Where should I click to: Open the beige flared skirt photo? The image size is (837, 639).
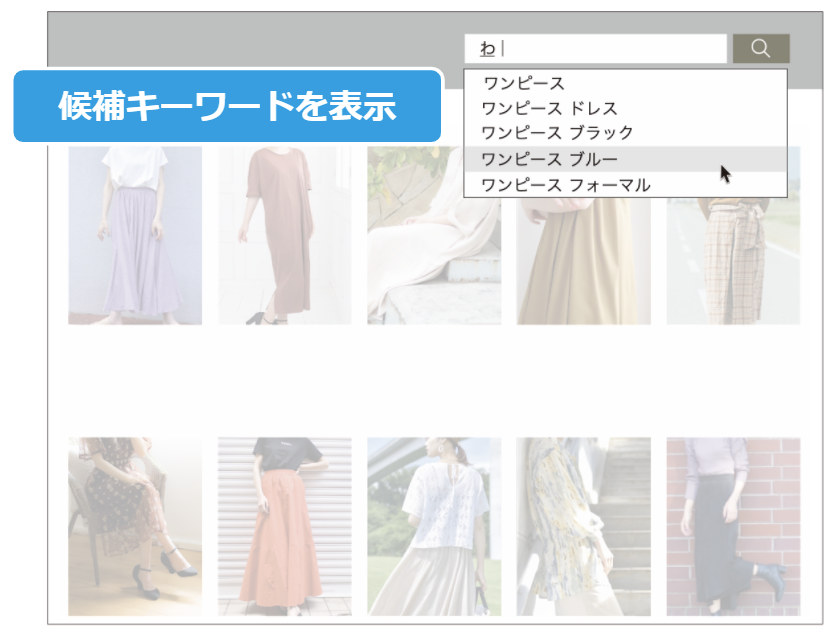[583, 261]
